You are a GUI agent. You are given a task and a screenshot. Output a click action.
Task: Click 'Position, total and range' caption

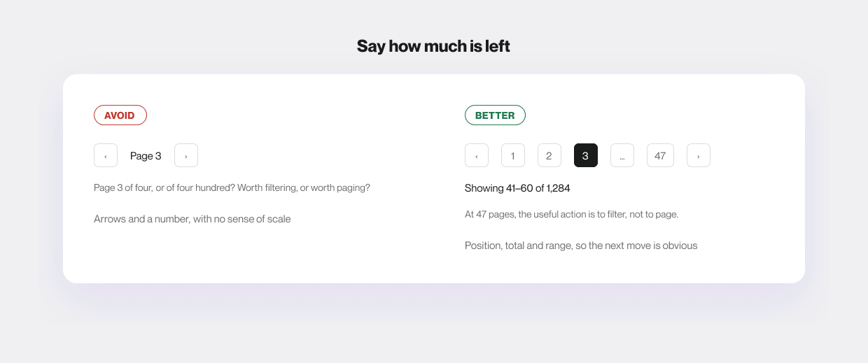(x=581, y=245)
